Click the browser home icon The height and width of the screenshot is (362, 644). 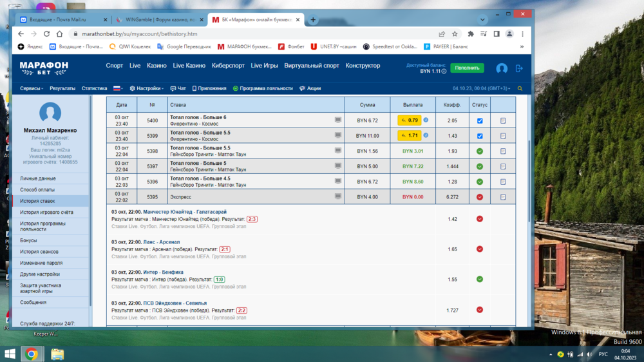coord(59,33)
